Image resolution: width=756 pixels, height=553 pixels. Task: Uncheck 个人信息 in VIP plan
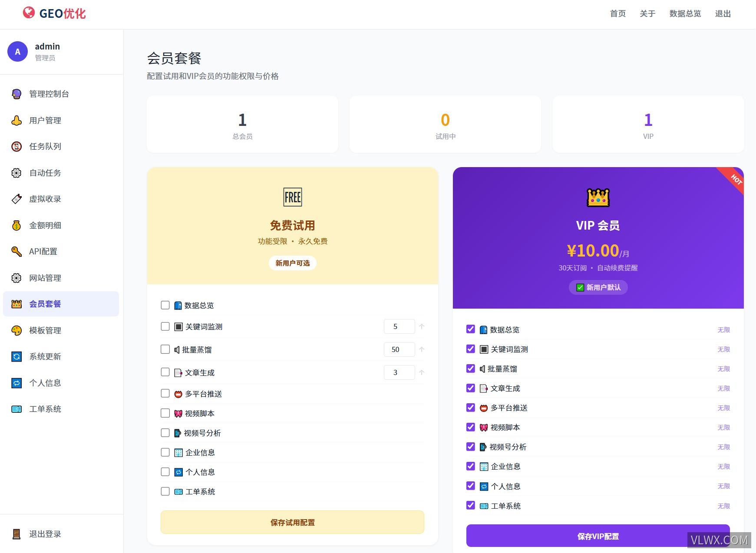pos(471,486)
